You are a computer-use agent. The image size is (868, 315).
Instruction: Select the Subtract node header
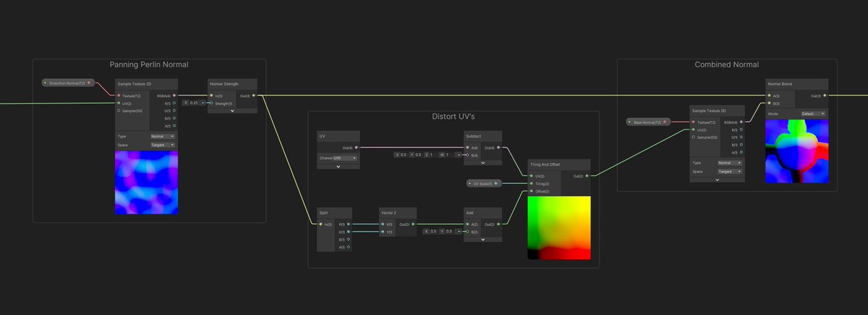coord(482,136)
